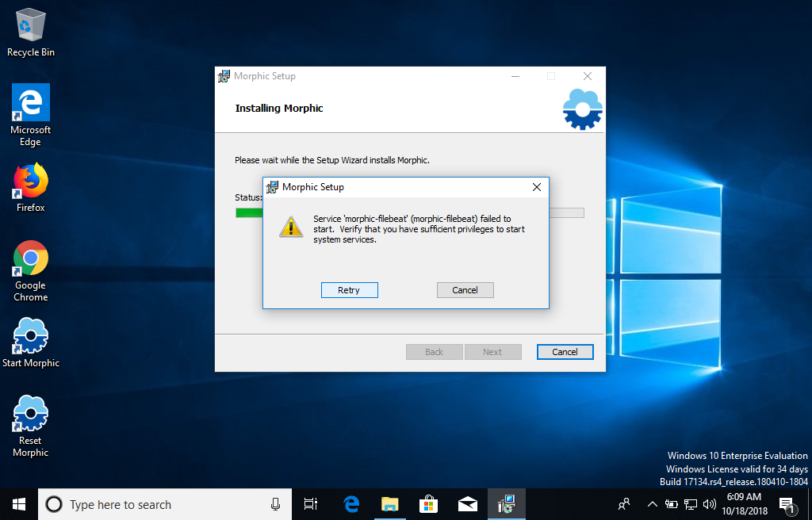812x520 pixels.
Task: Close the Morphic Setup error dialog
Action: click(x=537, y=187)
